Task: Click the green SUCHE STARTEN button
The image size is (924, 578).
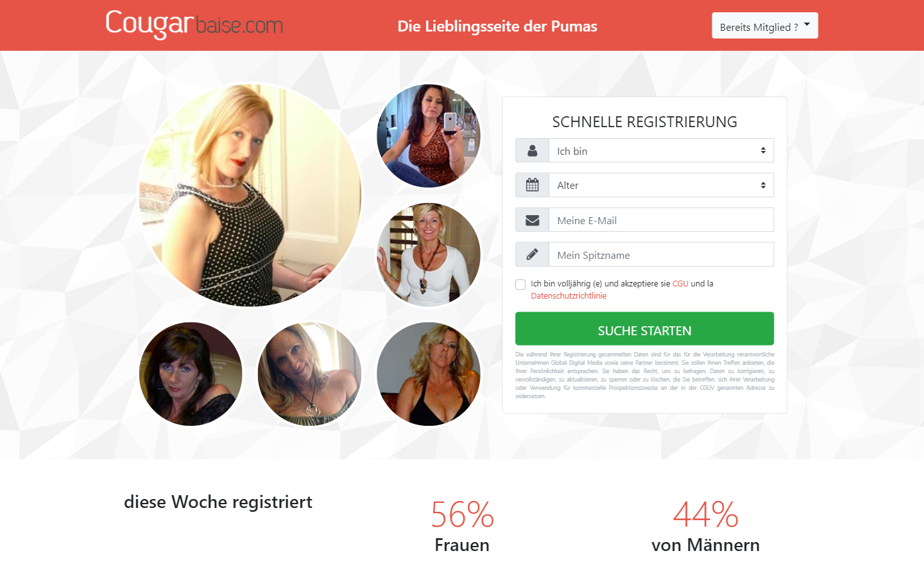Action: (644, 329)
